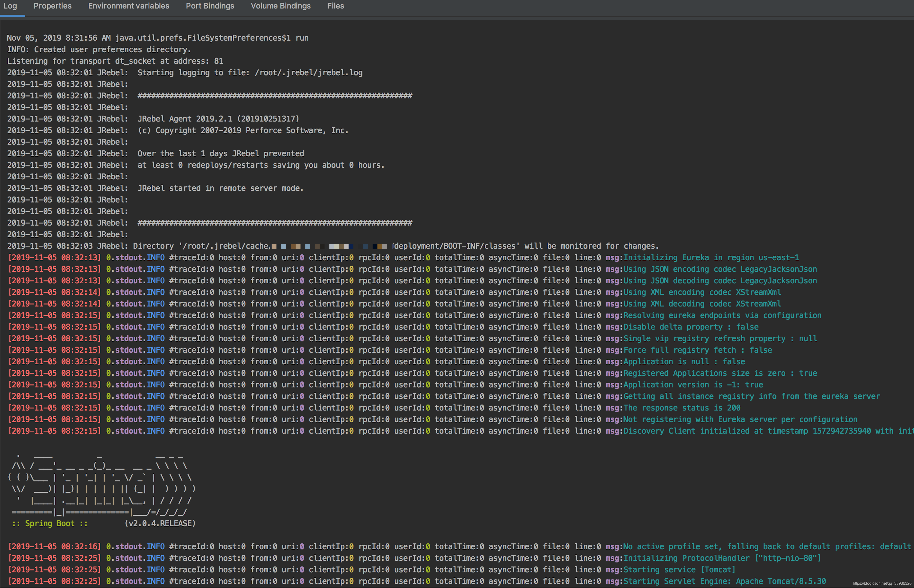Click the '(v2.0.4.RELEASE)' version text
Screen dimensions: 914x588
point(160,523)
